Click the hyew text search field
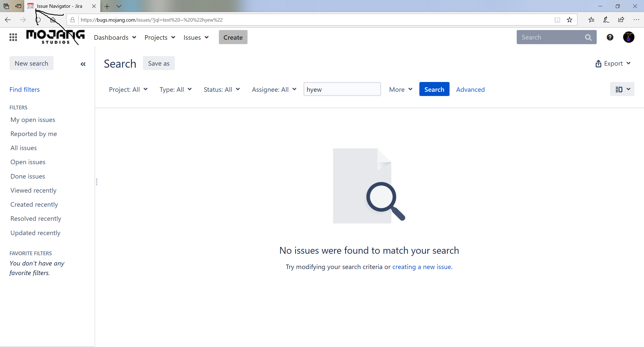 pos(342,89)
